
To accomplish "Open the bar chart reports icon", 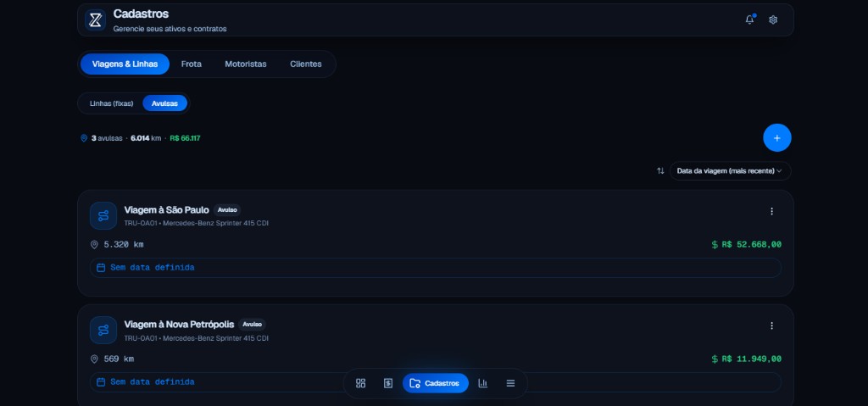I will point(482,383).
